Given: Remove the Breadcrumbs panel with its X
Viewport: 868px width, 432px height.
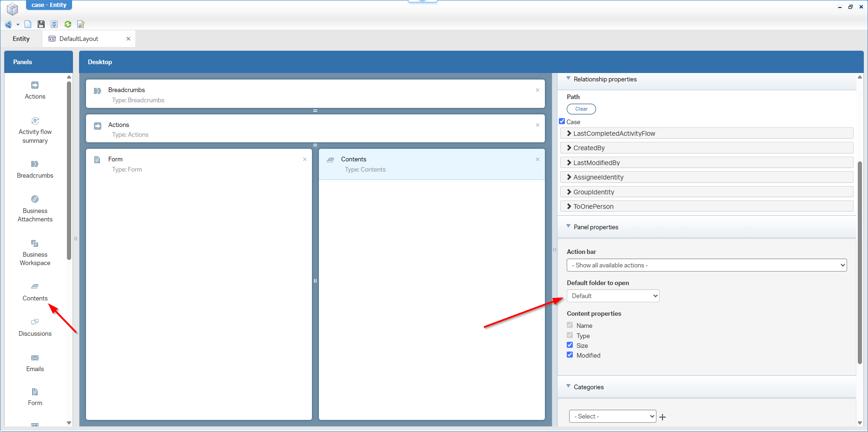Looking at the screenshot, I should [x=537, y=90].
